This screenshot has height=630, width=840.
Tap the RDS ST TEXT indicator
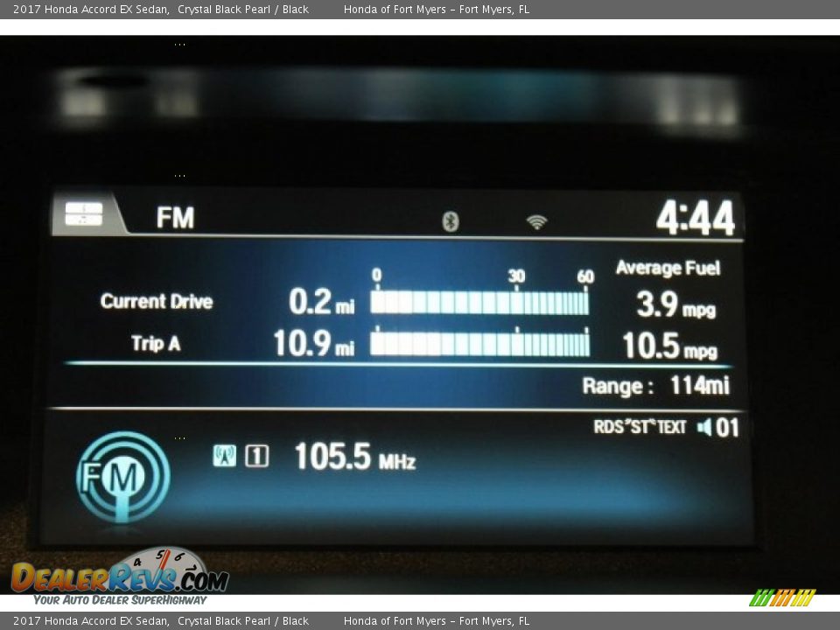(x=640, y=427)
